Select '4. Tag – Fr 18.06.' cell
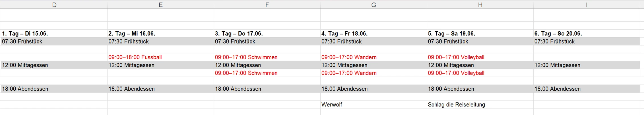Viewport: 644px width, 115px height. tap(373, 34)
